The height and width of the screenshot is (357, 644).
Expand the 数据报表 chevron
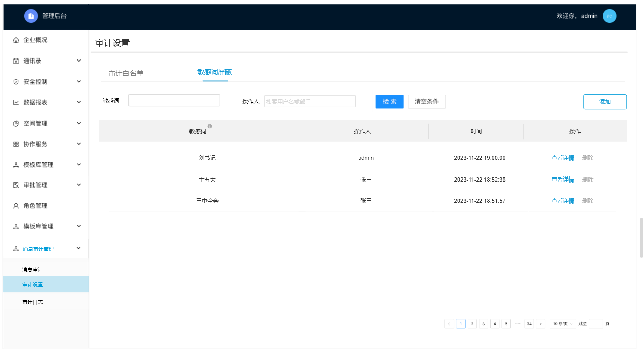click(x=79, y=102)
